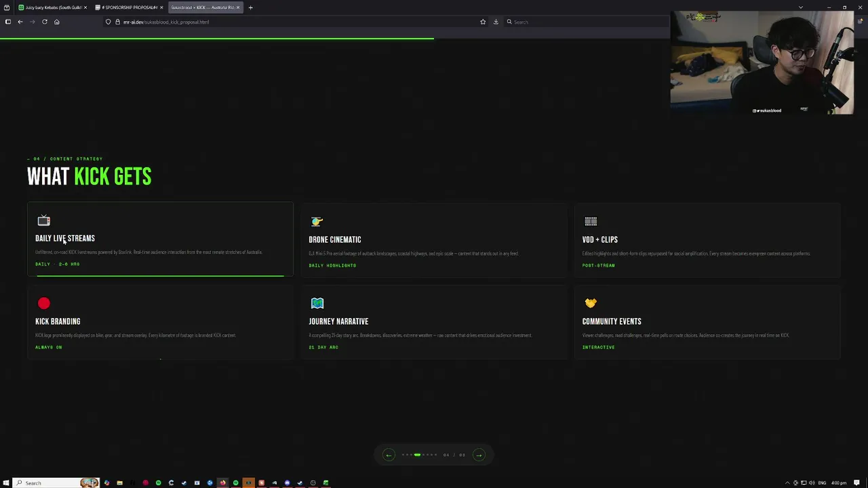Click the 'POST-STREAM' tag

point(598,265)
